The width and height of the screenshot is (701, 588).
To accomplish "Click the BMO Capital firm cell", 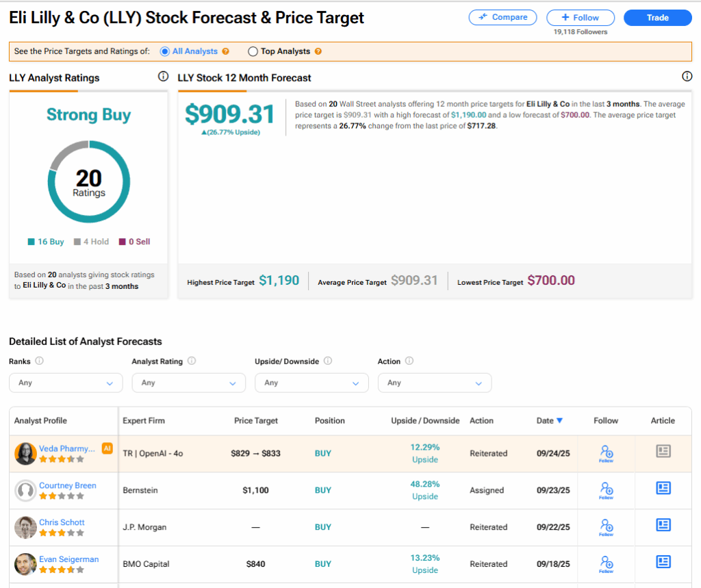I will click(x=146, y=564).
